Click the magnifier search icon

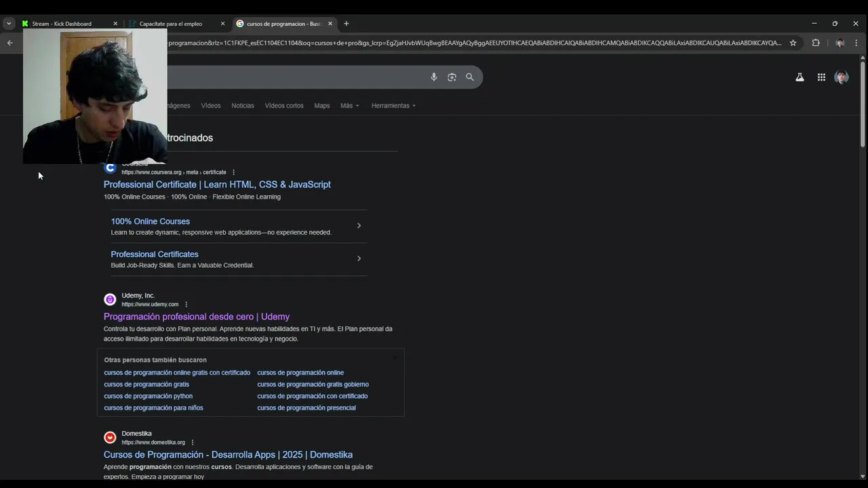pyautogui.click(x=469, y=77)
